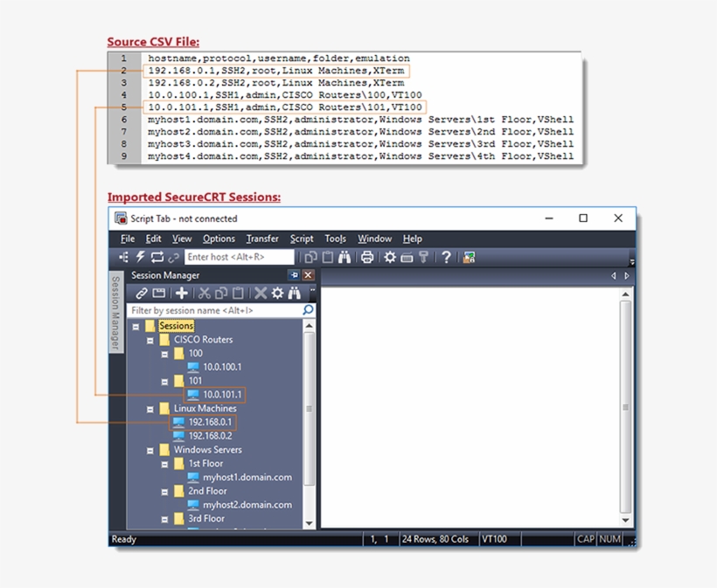Select the Reconnect icon on the main toolbar

[157, 257]
